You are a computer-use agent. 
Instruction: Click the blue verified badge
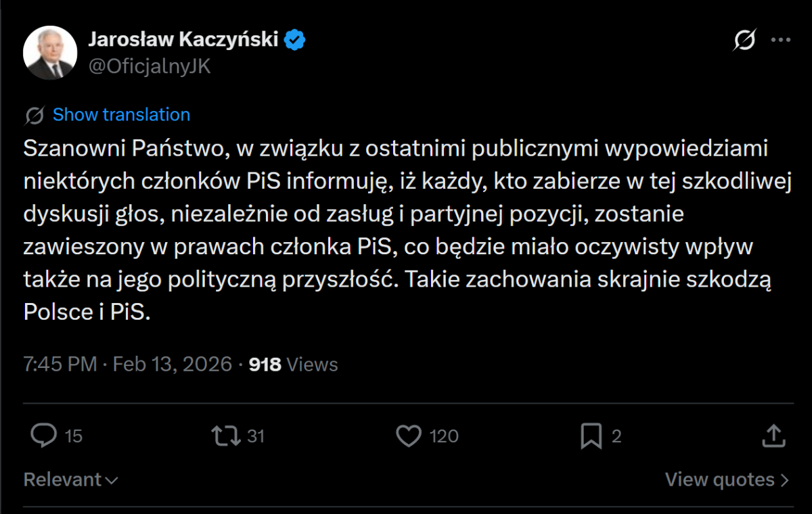(x=294, y=39)
